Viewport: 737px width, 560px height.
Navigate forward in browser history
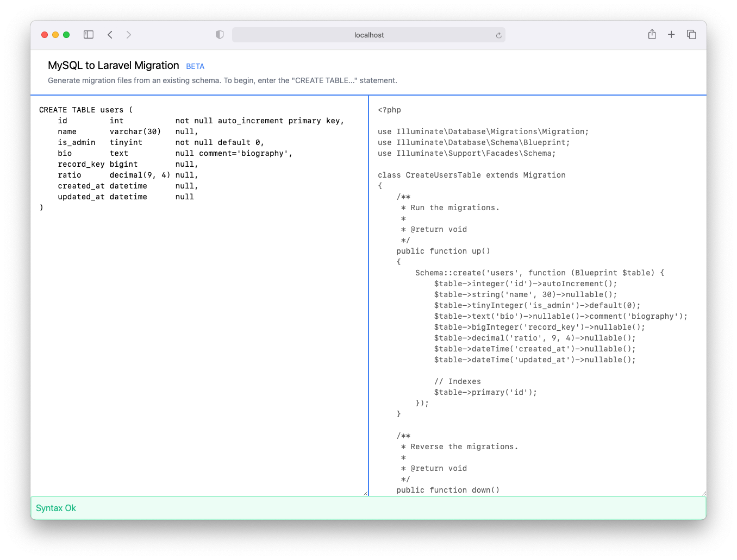point(129,34)
